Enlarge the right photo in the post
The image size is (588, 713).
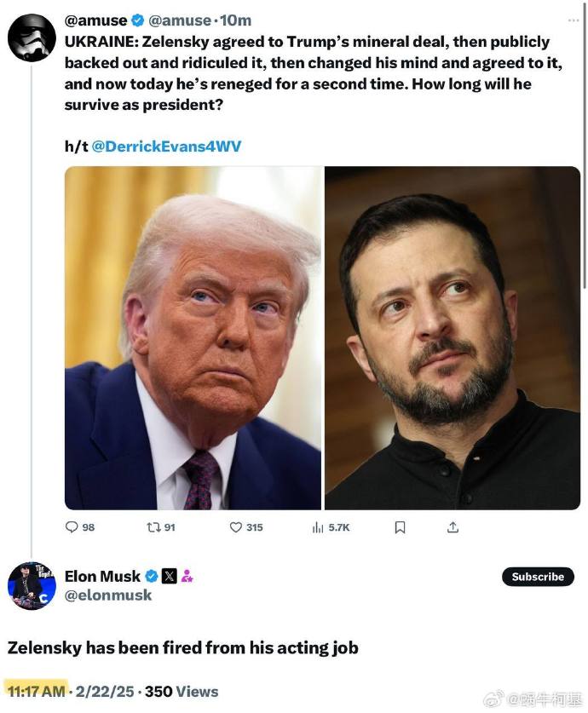point(453,338)
